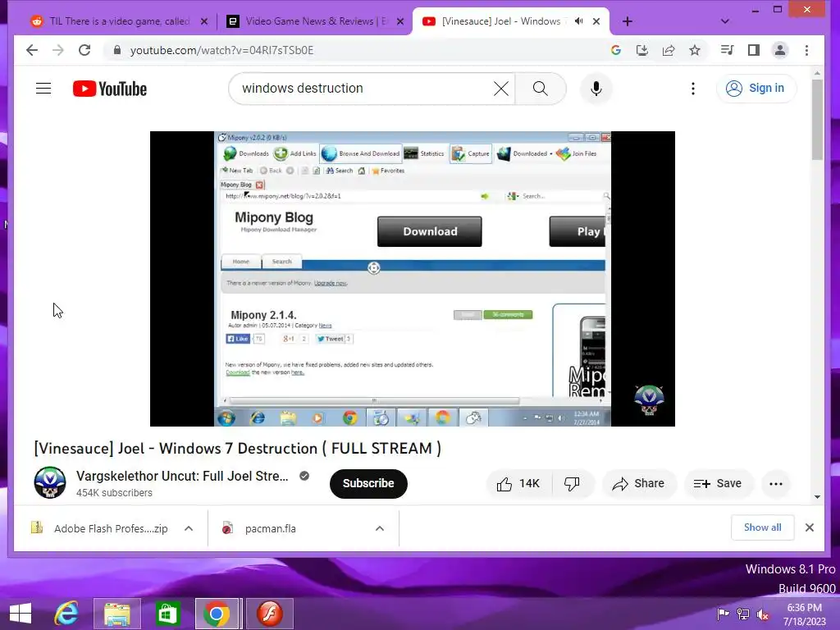Save the video to a playlist
This screenshot has width=840, height=630.
point(718,484)
